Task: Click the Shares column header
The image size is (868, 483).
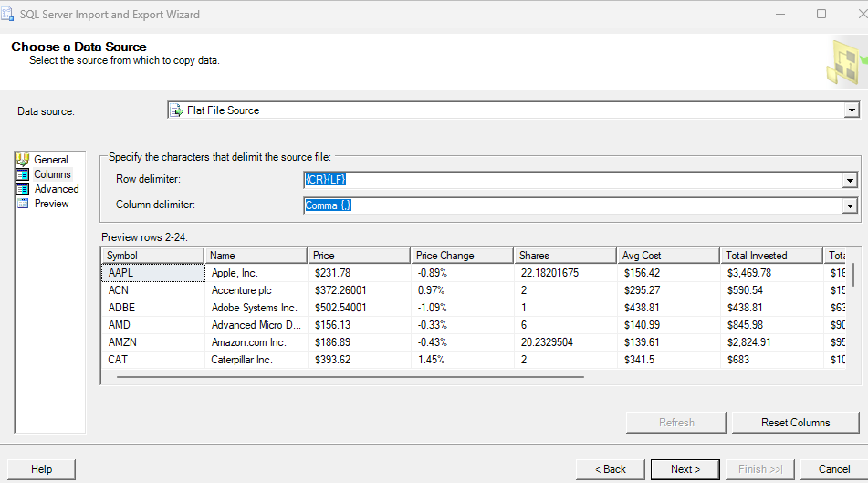Action: pyautogui.click(x=565, y=256)
